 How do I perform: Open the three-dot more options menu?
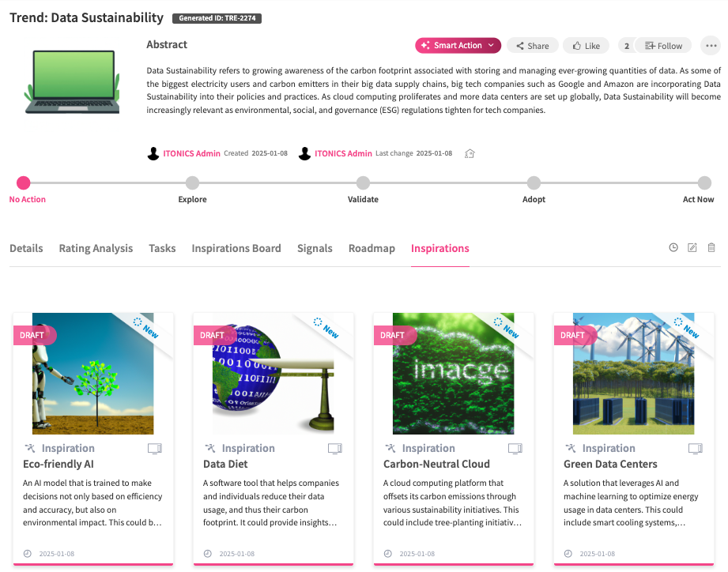click(711, 46)
